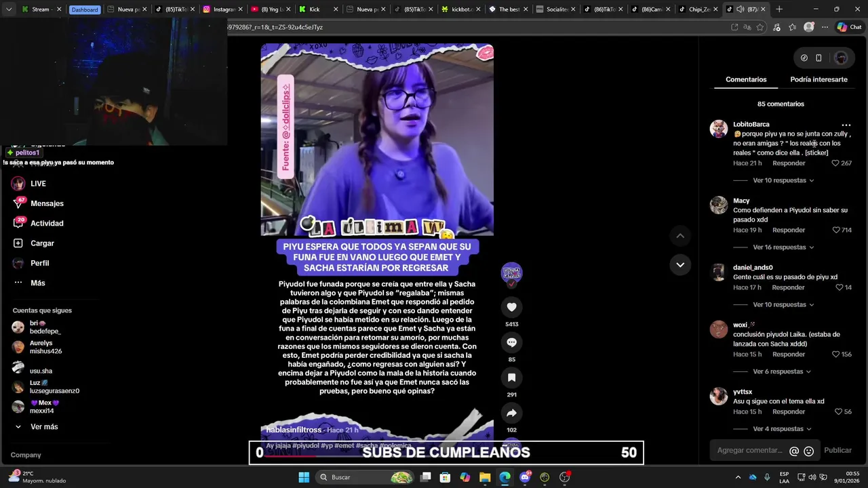Expand Ver 10 respuestas under LobitoBarca's comment

pyautogui.click(x=783, y=180)
